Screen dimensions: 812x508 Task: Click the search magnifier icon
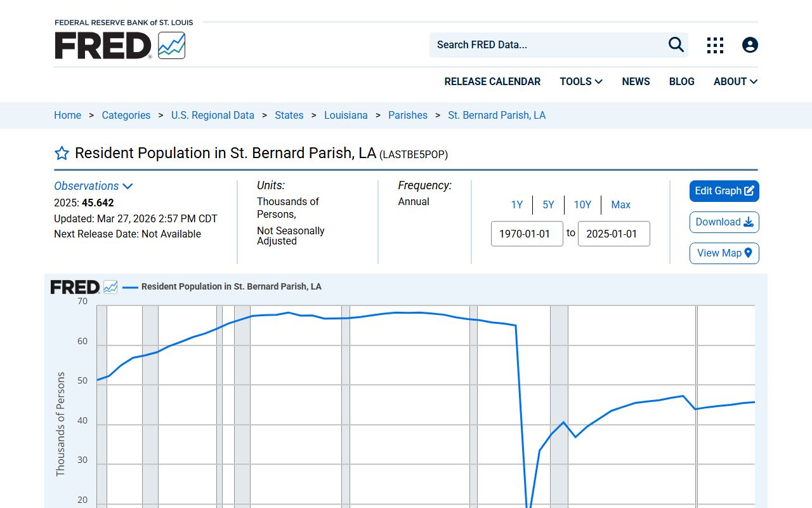point(676,44)
